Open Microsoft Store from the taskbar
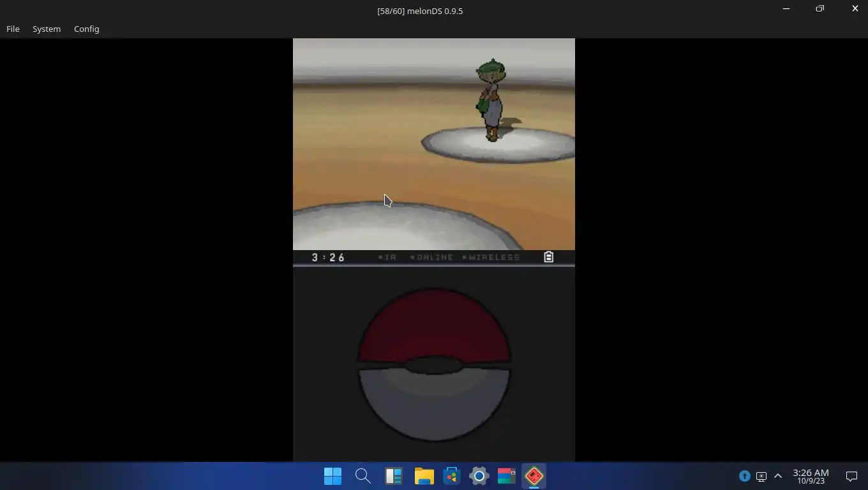Screen dimensions: 868x490 click(x=452, y=476)
